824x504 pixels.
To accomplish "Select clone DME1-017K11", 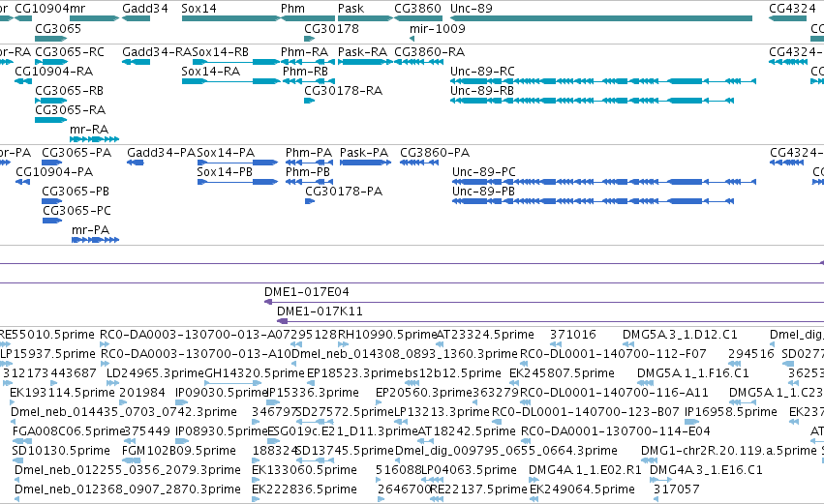I will coord(550,321).
